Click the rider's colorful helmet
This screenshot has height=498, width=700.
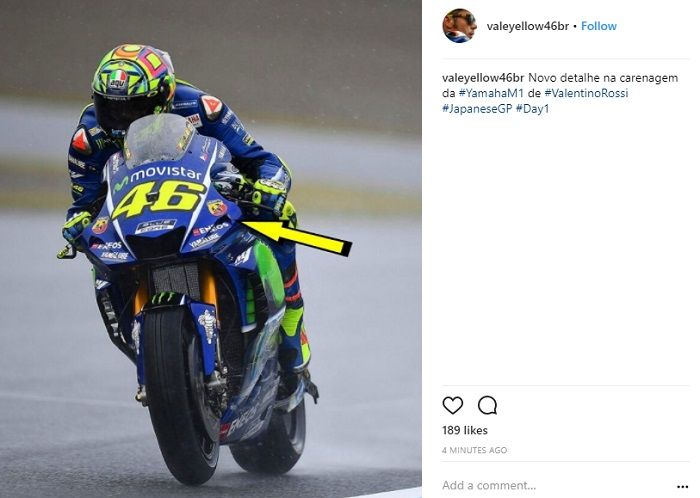133,85
